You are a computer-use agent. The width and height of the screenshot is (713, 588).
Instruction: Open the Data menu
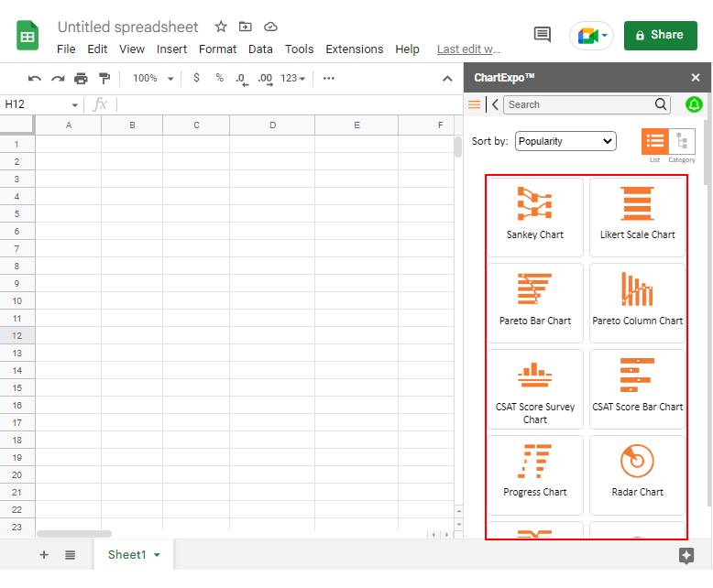[260, 49]
